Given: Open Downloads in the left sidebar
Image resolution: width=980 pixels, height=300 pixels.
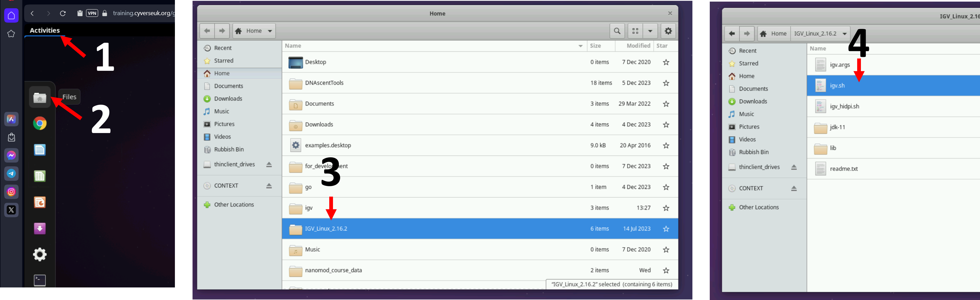Looking at the screenshot, I should 228,99.
